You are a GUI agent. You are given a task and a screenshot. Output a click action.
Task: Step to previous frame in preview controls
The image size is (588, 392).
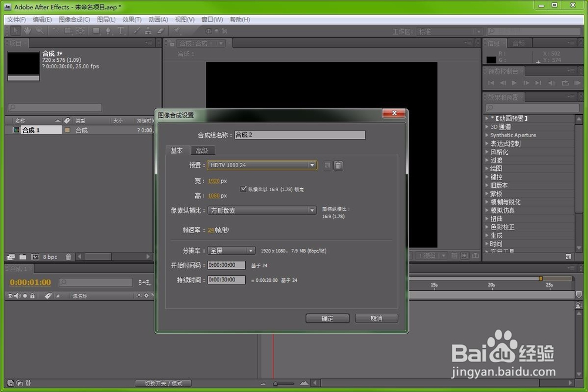[503, 83]
